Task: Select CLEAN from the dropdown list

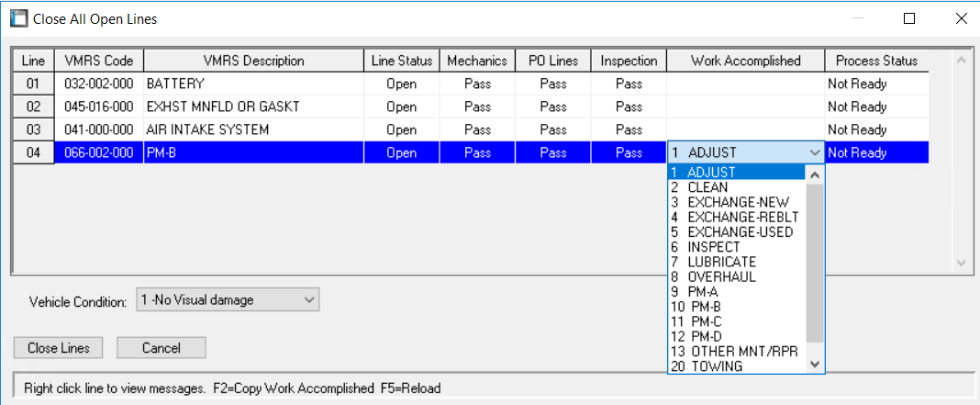Action: (707, 187)
